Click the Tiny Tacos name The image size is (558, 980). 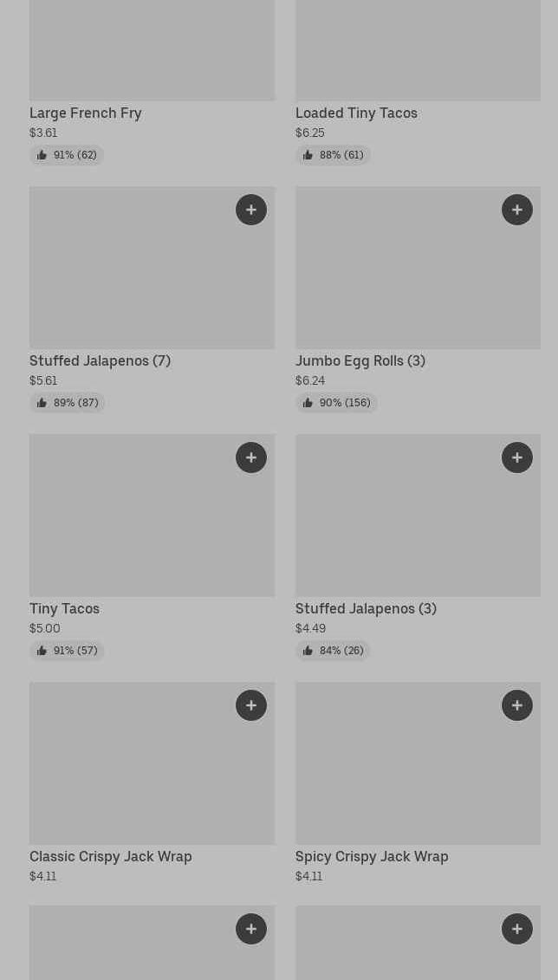[64, 608]
